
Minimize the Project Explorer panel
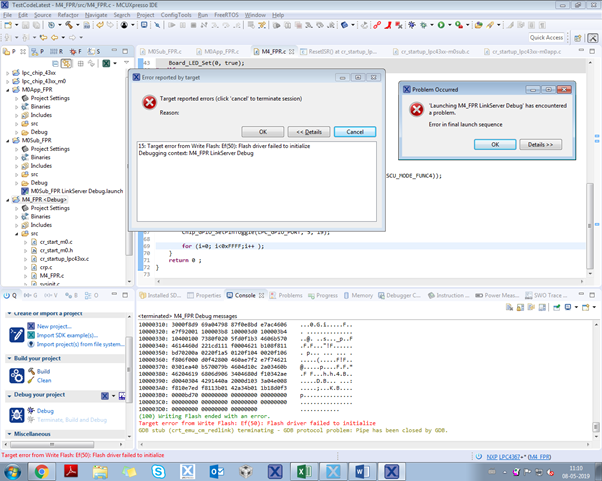pos(114,51)
